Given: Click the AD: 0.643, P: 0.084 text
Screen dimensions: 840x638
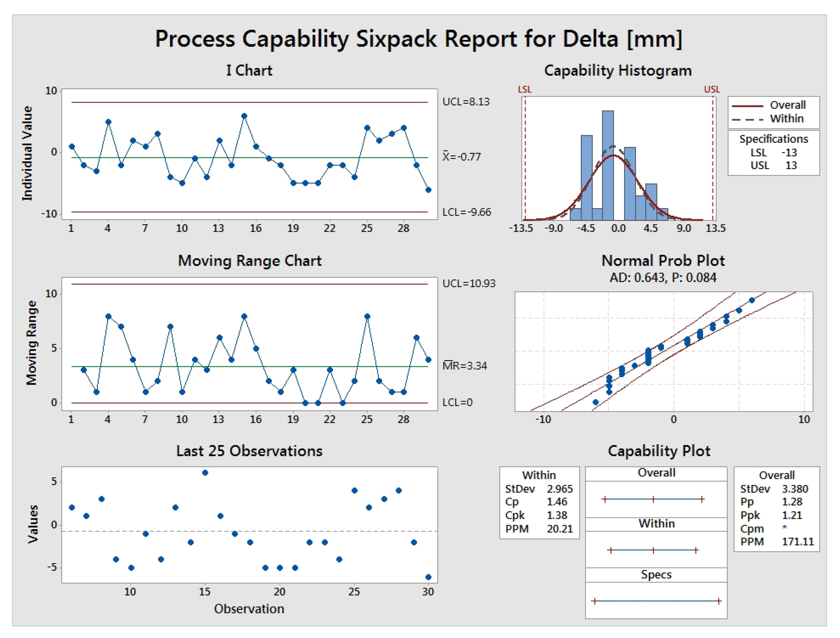Looking at the screenshot, I should point(663,277).
